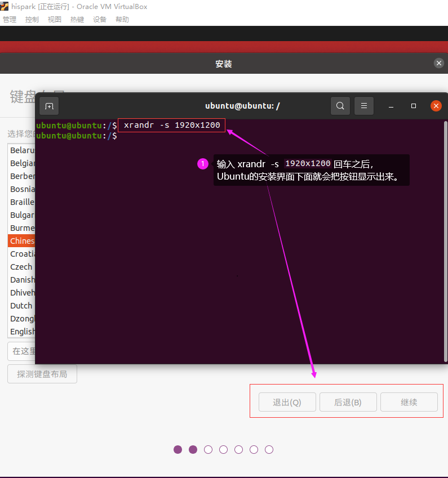Viewport: 448px width, 478px height.
Task: Select Dutch in the keyboard layout list
Action: coord(21,306)
